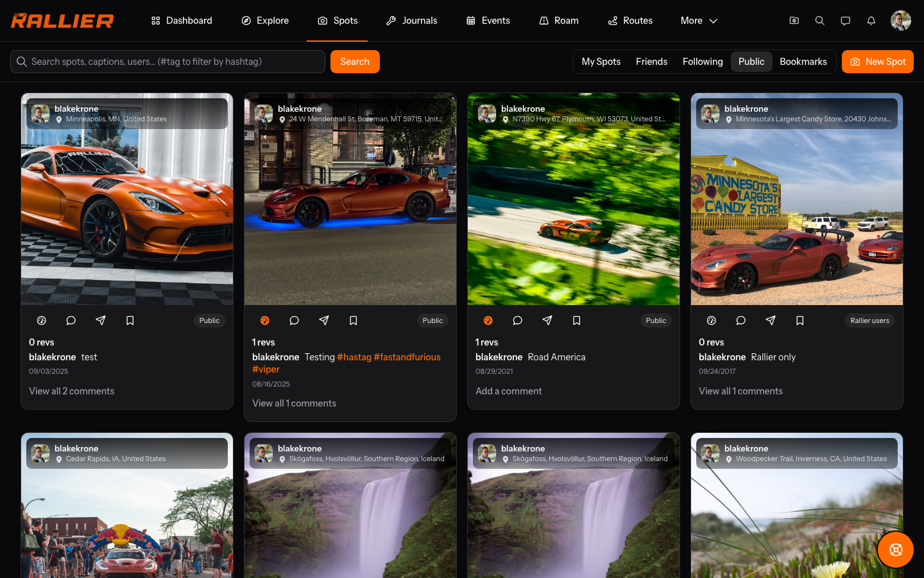Open the user profile avatar menu
This screenshot has height=578, width=924.
pyautogui.click(x=901, y=21)
